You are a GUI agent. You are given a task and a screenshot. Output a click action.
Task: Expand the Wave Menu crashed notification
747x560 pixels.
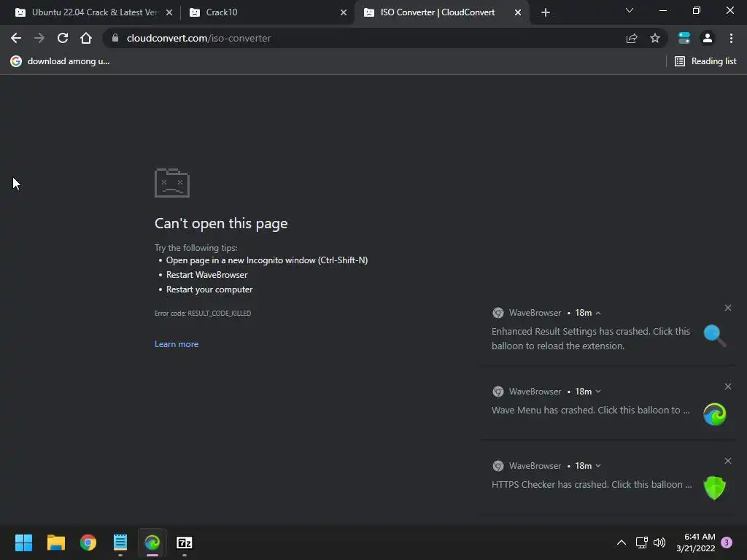pyautogui.click(x=598, y=392)
